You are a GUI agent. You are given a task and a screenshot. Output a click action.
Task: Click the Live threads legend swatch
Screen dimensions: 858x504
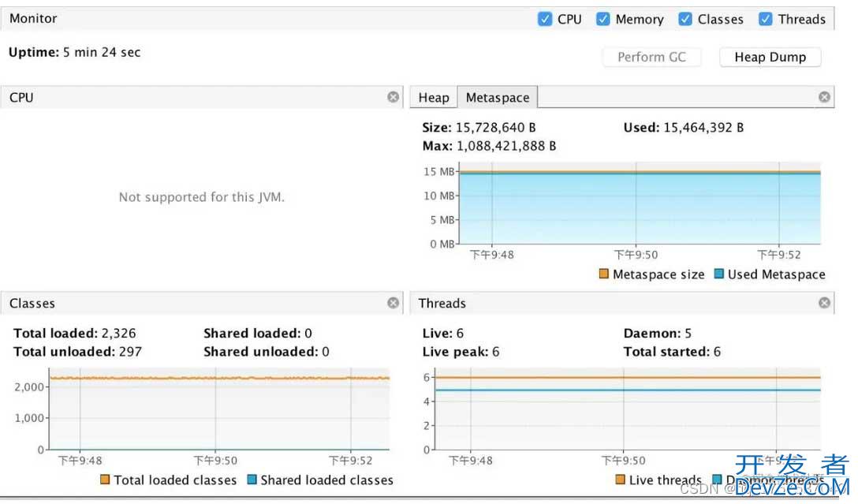(620, 480)
